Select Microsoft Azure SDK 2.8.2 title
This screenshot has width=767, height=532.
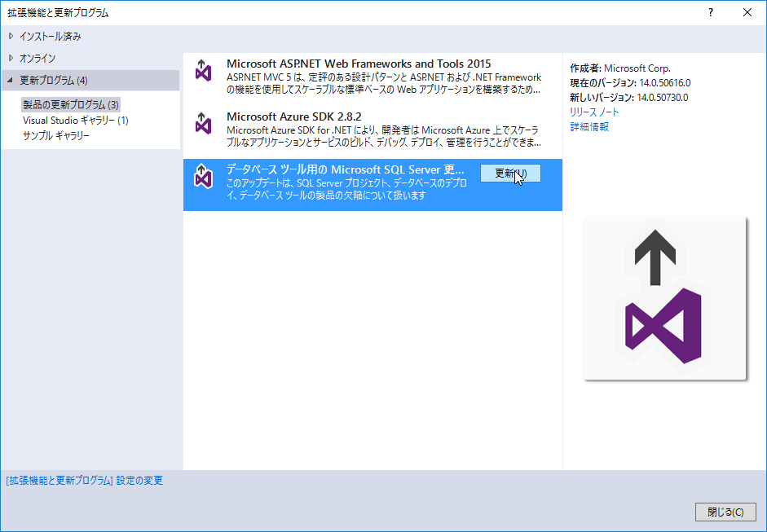[294, 117]
